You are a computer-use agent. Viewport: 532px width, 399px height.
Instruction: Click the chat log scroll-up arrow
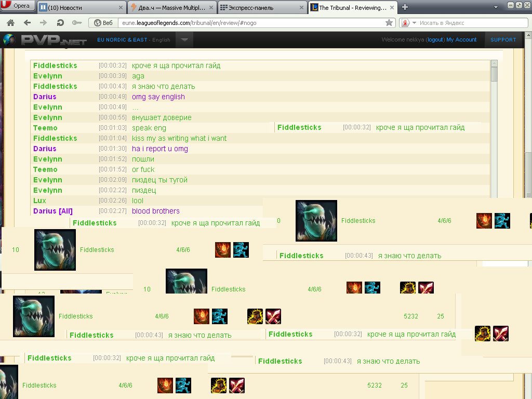(494, 63)
